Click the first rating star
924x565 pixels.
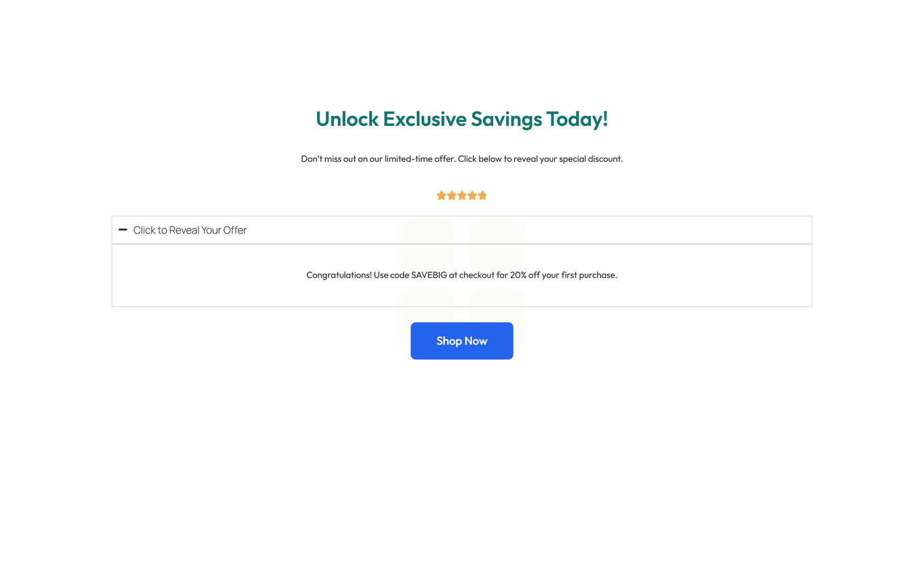(441, 196)
